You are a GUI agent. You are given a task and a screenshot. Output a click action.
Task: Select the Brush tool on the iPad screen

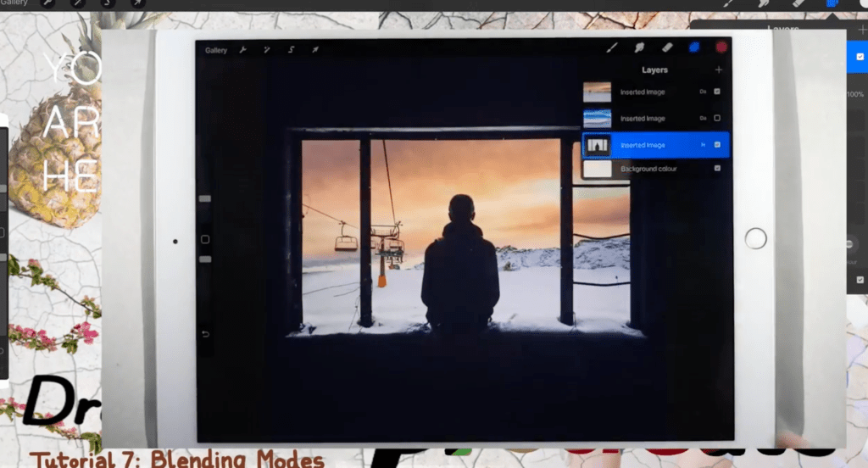tap(612, 48)
